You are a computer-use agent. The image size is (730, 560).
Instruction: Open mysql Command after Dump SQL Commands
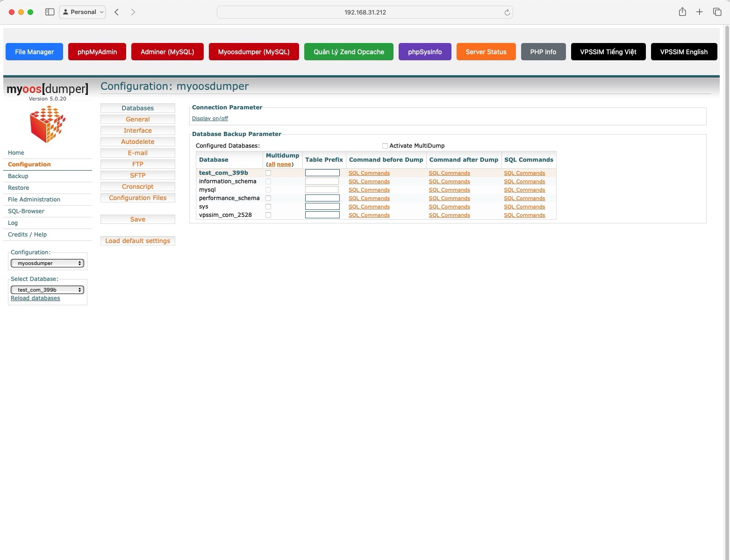450,190
